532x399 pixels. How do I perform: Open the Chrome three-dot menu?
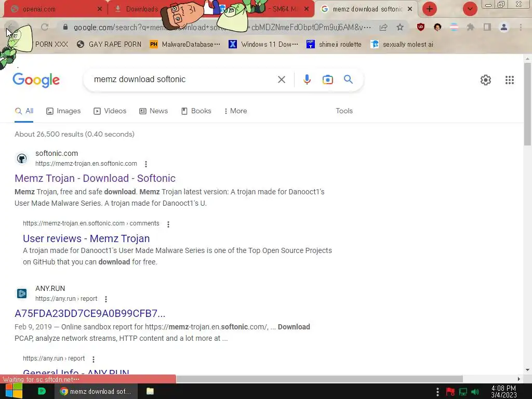tap(520, 27)
